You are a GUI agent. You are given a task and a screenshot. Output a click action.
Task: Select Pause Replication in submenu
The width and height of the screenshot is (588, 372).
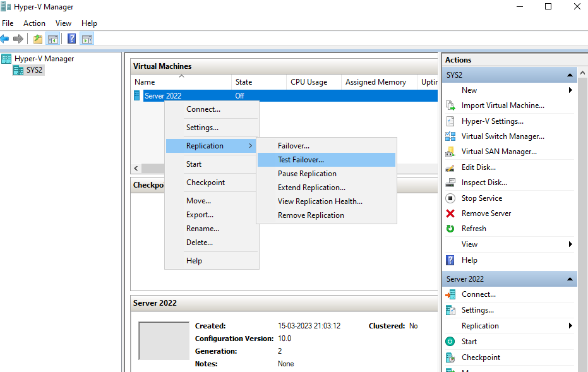pyautogui.click(x=327, y=174)
